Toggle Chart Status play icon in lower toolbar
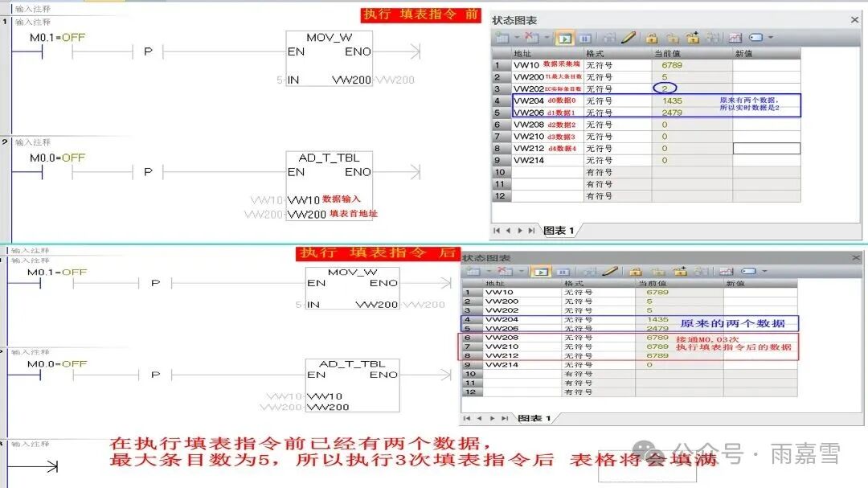Viewport: 868px width, 488px height. point(541,272)
